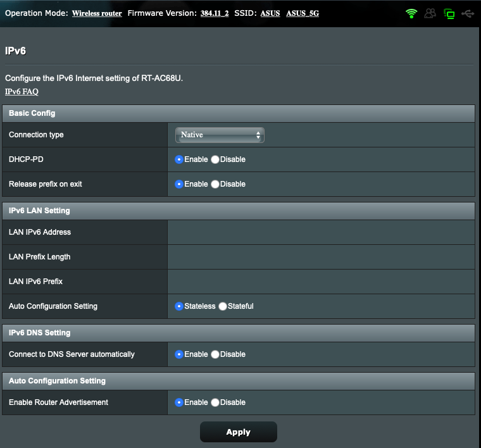Select Enable for Router Advertisement
Viewport: 481px width, 448px height.
(x=179, y=402)
